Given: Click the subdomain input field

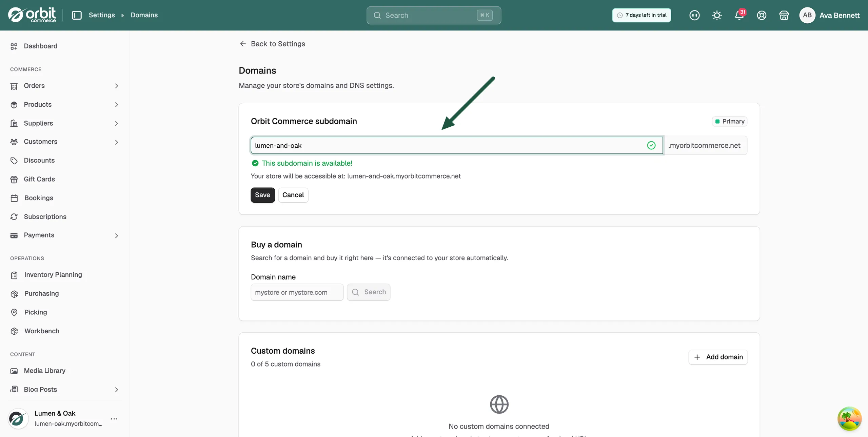Looking at the screenshot, I should 456,146.
